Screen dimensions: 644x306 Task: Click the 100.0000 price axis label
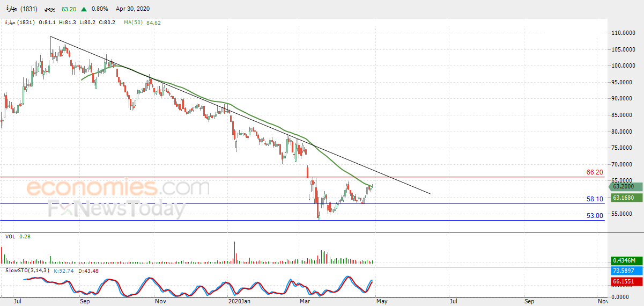click(x=625, y=66)
